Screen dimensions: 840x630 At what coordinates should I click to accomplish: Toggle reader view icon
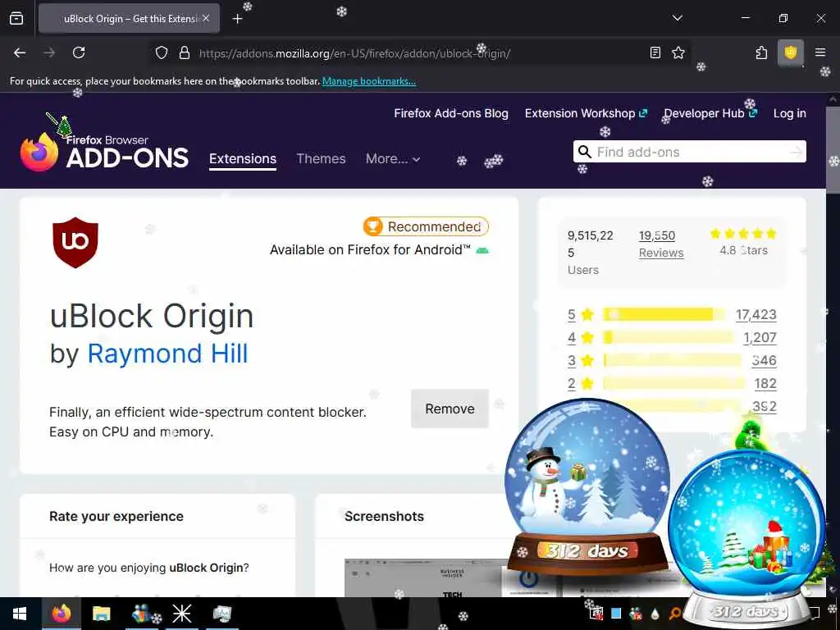click(x=655, y=52)
